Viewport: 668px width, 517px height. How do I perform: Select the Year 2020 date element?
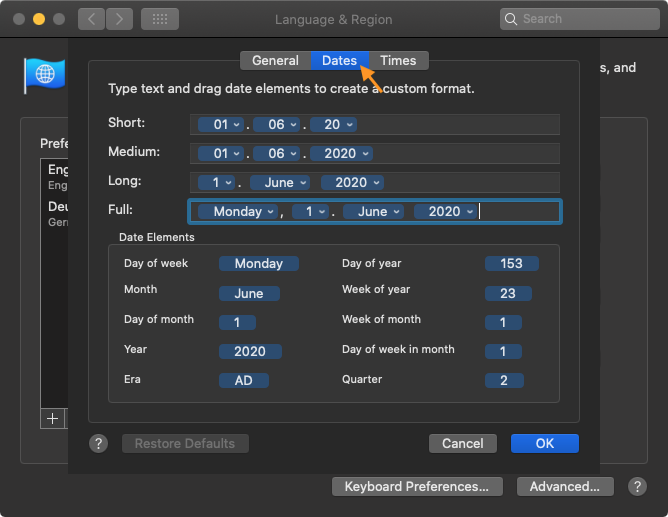[250, 351]
